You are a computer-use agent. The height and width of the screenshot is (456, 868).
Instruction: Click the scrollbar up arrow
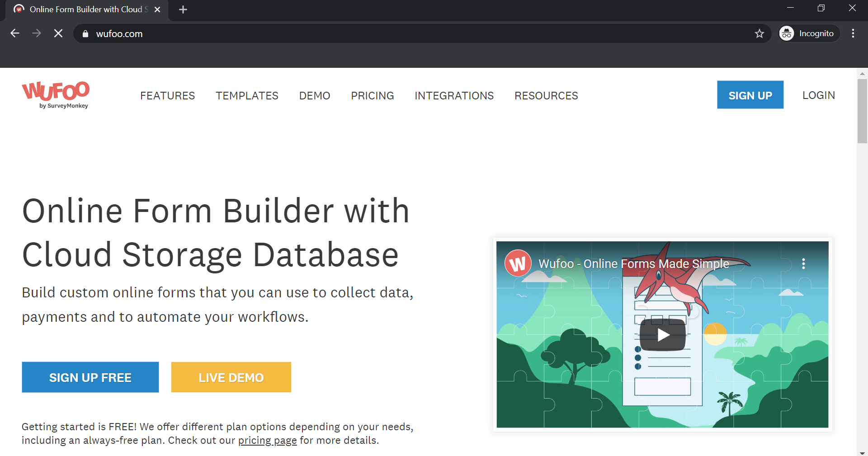click(x=862, y=73)
